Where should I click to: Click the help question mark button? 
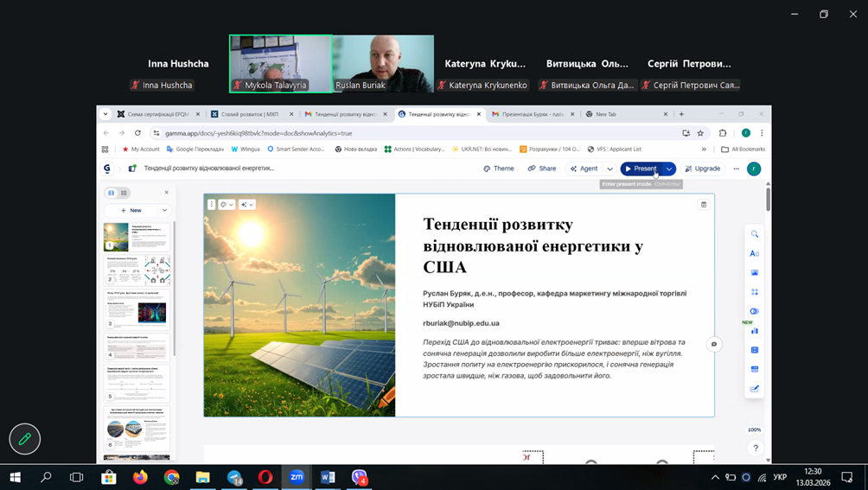pos(755,448)
